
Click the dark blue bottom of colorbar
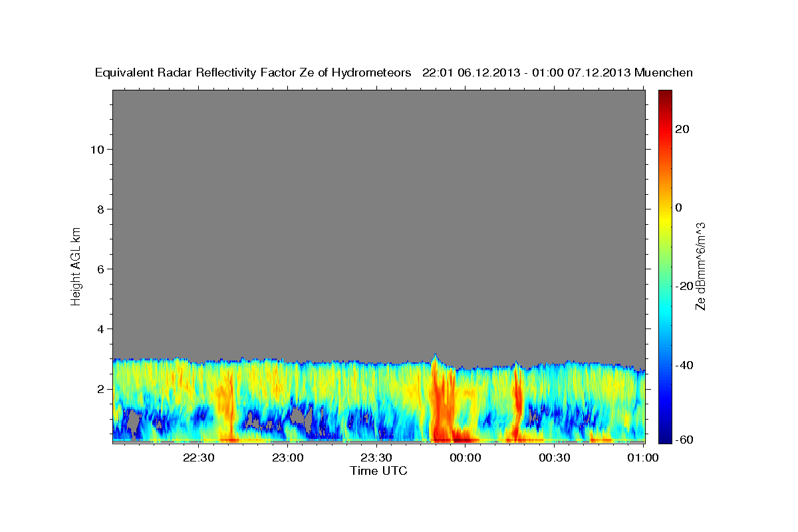[664, 436]
